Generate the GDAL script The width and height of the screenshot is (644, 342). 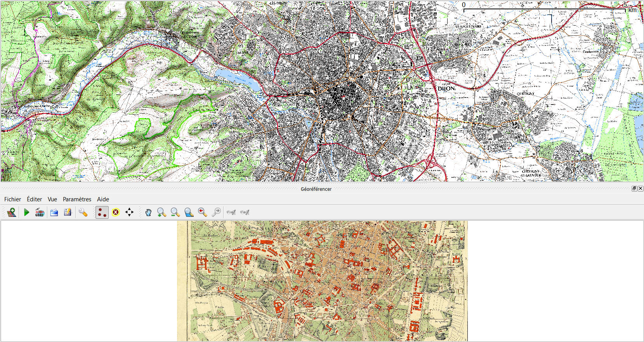[x=40, y=212]
